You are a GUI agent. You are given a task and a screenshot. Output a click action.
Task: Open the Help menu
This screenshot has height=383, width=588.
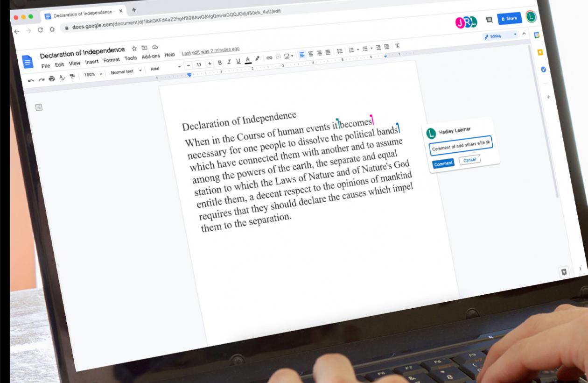tap(169, 55)
